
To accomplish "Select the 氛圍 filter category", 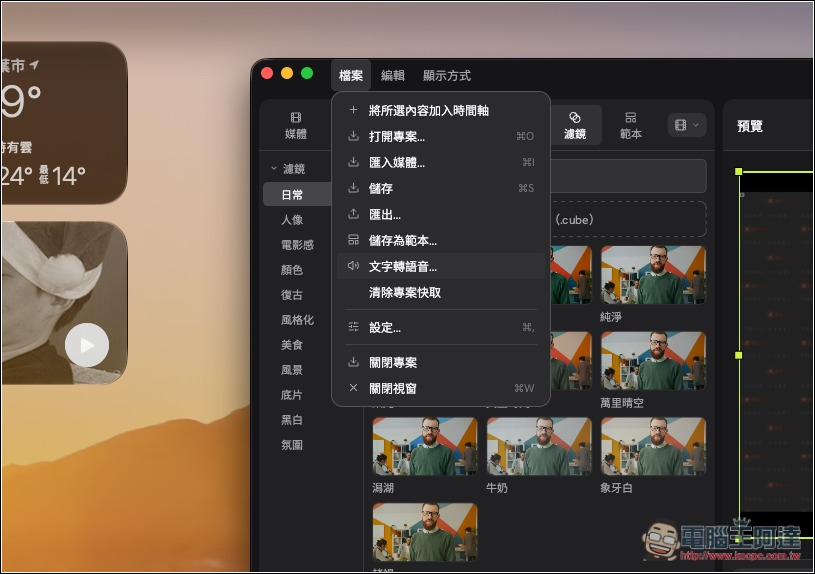I will click(292, 445).
